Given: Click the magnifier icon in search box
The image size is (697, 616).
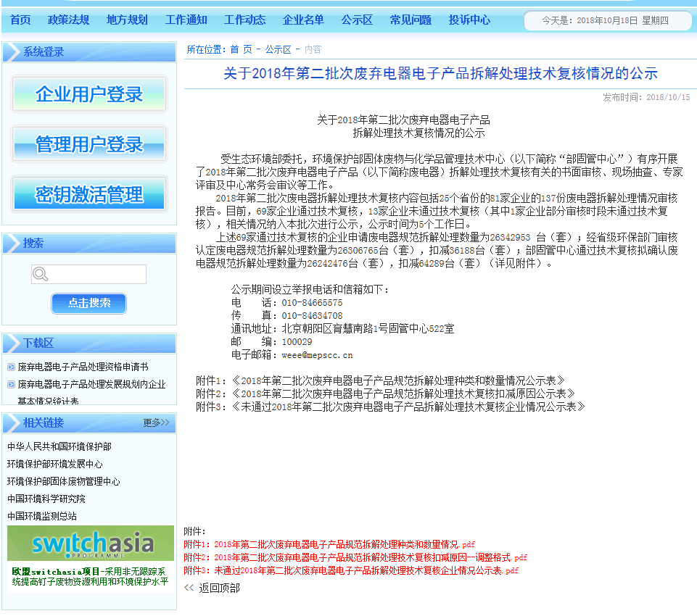Looking at the screenshot, I should point(41,274).
